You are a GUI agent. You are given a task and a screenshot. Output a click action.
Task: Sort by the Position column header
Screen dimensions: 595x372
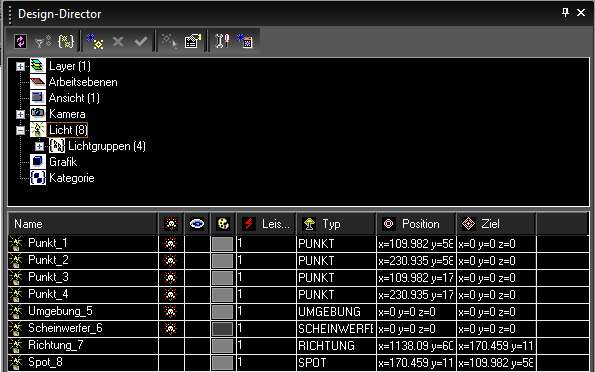[416, 224]
